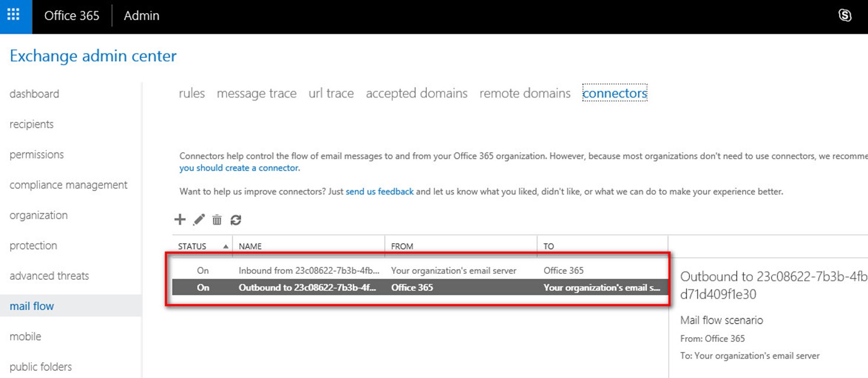Open organization section
868x378 pixels.
pos(38,215)
